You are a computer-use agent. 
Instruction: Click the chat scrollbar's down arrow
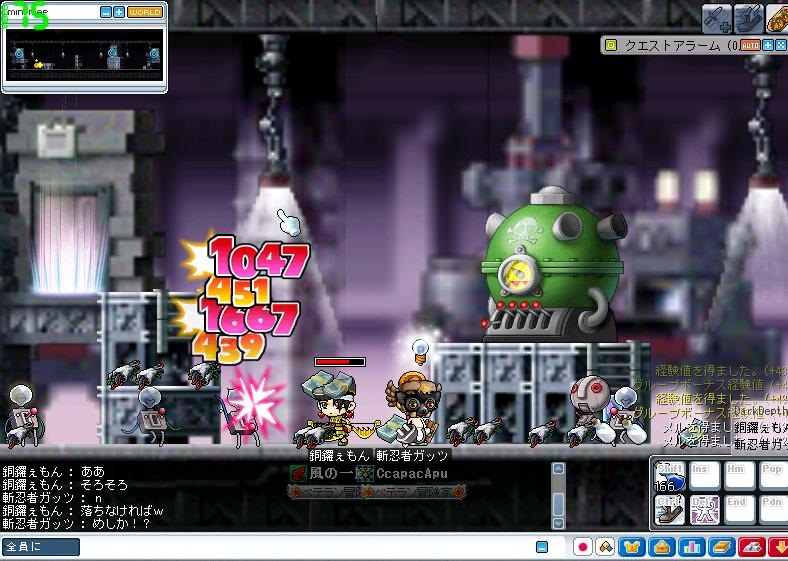click(x=558, y=523)
